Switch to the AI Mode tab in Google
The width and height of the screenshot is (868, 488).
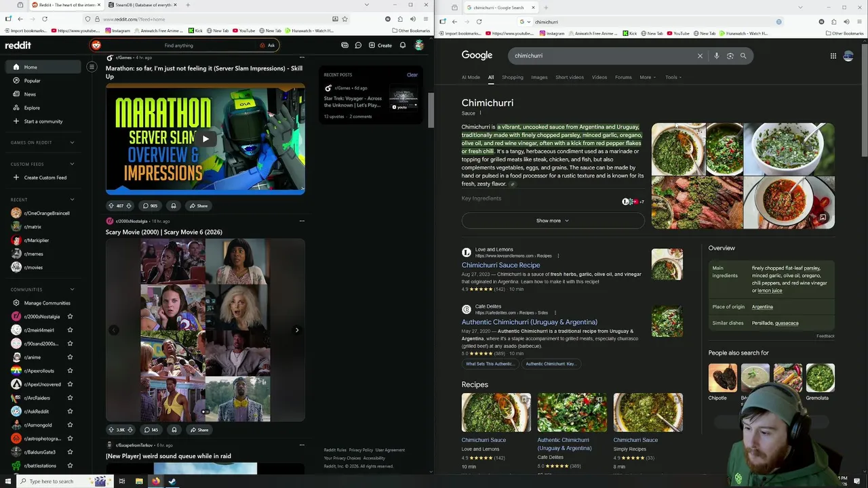tap(471, 77)
